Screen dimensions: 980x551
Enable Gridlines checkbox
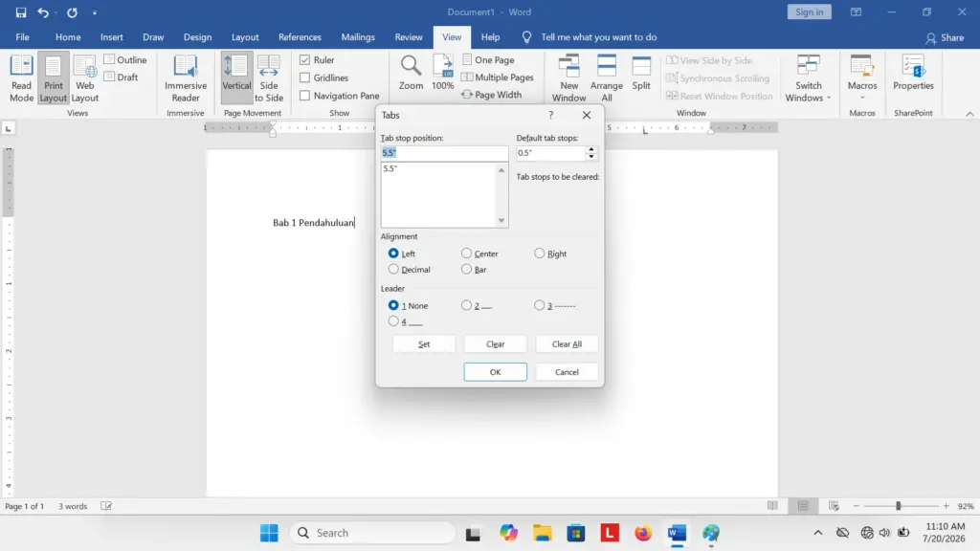[x=305, y=78]
